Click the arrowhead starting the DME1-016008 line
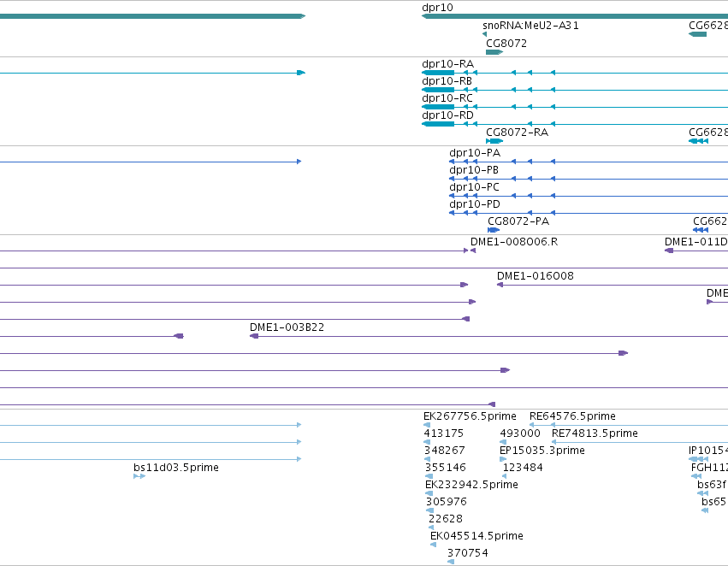 coord(500,285)
